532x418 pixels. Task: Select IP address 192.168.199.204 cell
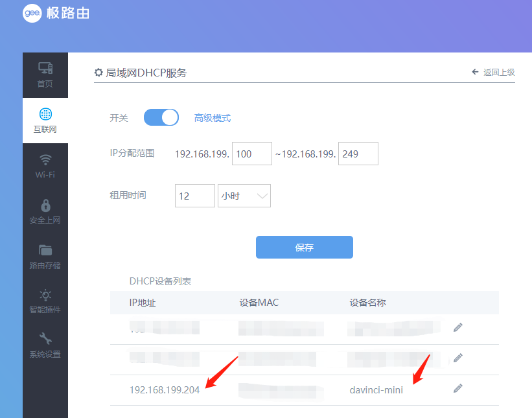(x=165, y=390)
